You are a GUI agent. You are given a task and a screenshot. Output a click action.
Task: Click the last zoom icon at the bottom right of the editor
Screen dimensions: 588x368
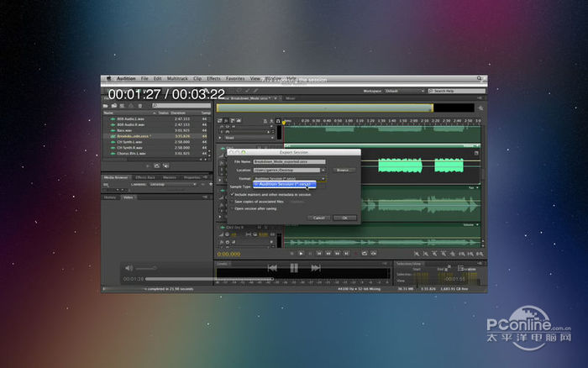[480, 254]
